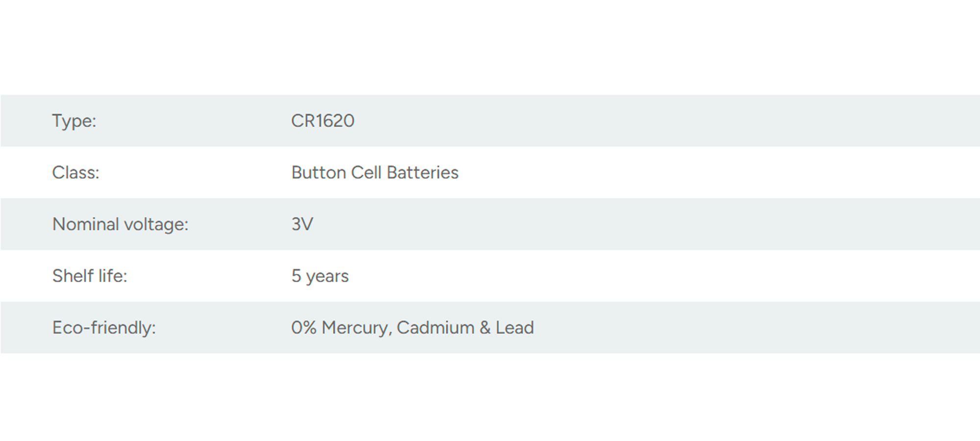Click the ampersand before "Lead"
Viewport: 980px width, 441px height.
485,328
